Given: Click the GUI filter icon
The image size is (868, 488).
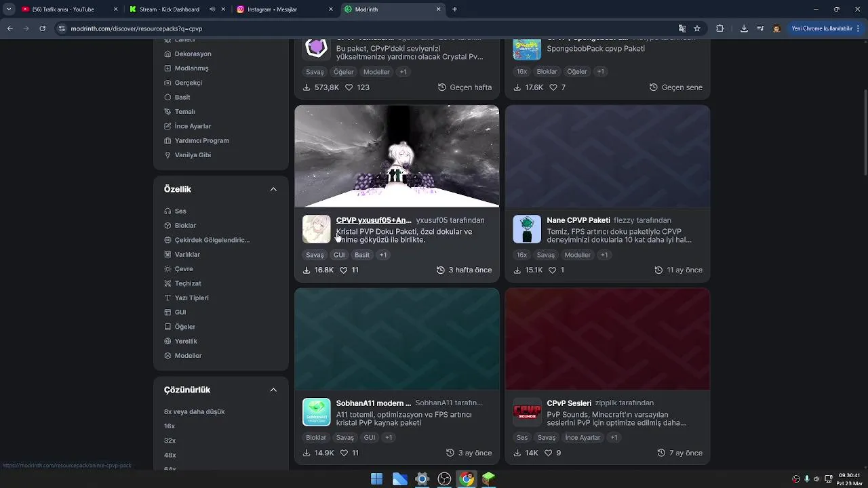Looking at the screenshot, I should tap(167, 312).
